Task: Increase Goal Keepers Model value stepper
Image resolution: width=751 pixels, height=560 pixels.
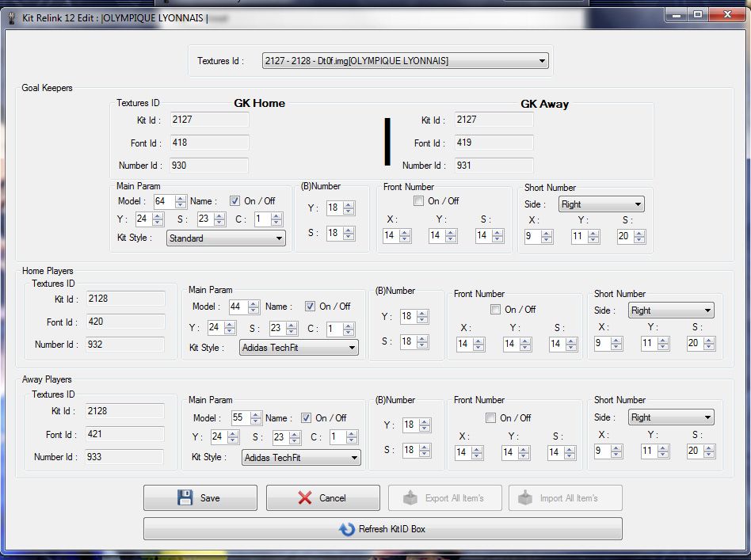Action: click(x=181, y=198)
